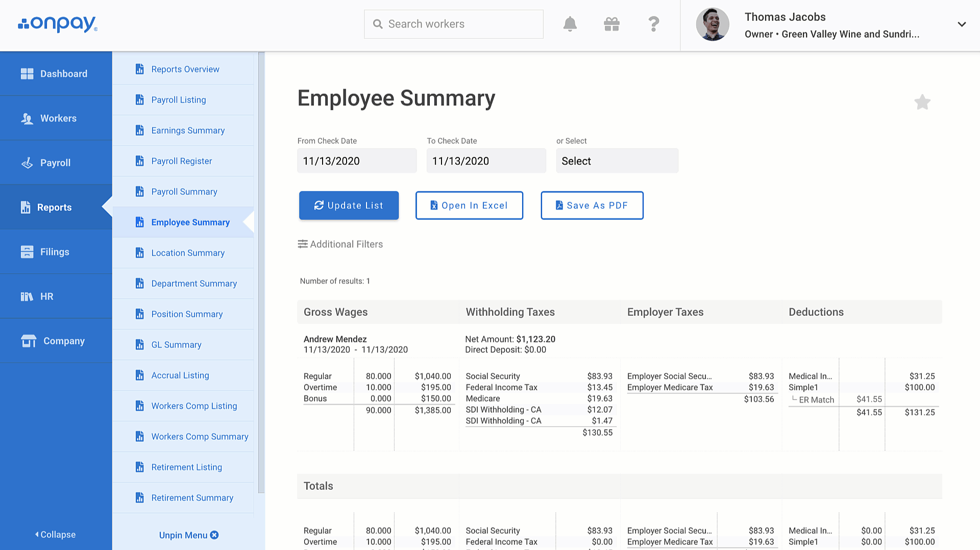Screen dimensions: 980x550
Task: Open the help question mark icon
Action: tap(653, 24)
